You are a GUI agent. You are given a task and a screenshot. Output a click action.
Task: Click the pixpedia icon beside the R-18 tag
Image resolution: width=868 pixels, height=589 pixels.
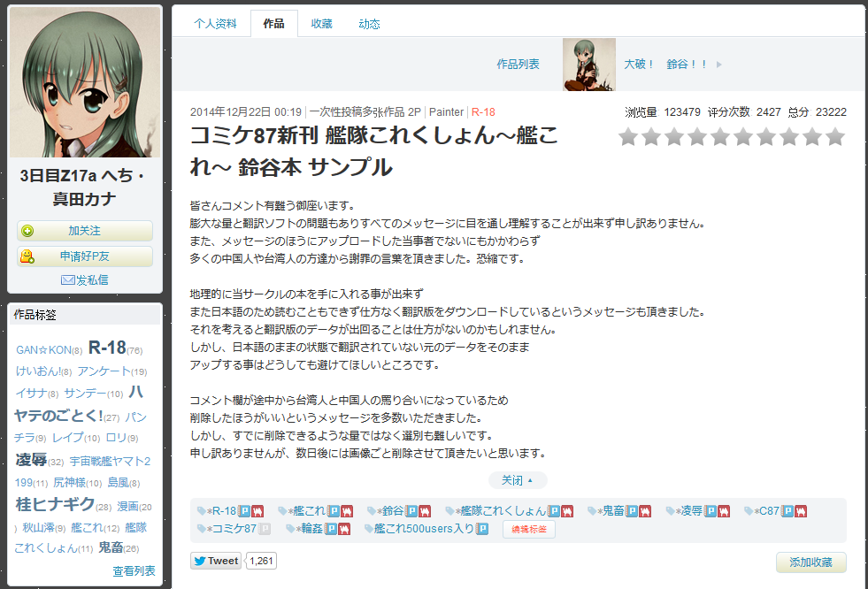(245, 511)
